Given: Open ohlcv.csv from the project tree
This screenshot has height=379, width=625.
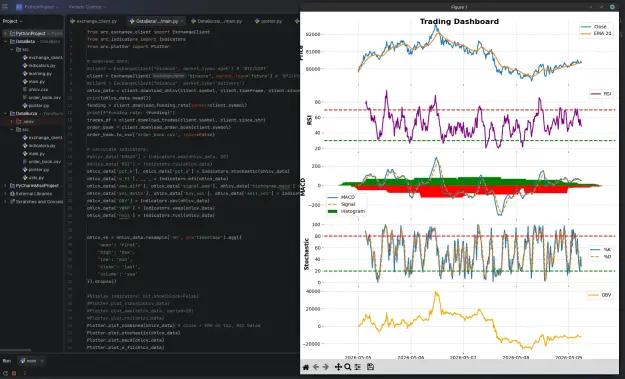Looking at the screenshot, I should point(38,89).
